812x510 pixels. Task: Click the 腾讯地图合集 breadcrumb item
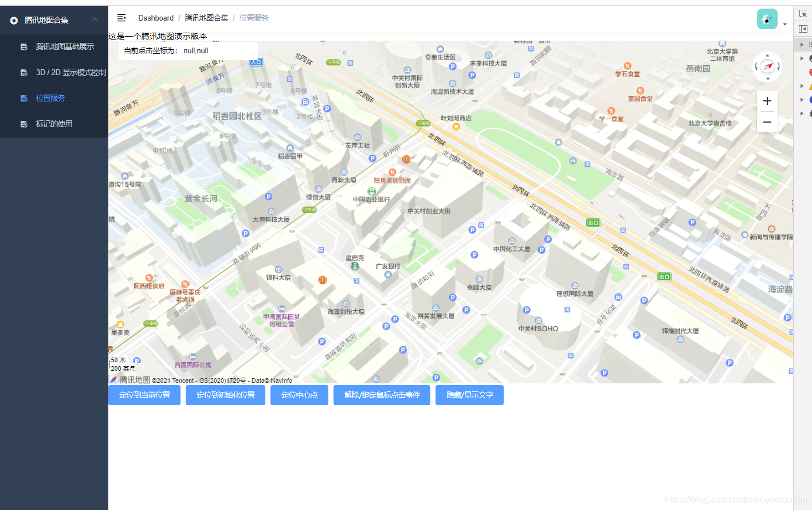[206, 18]
